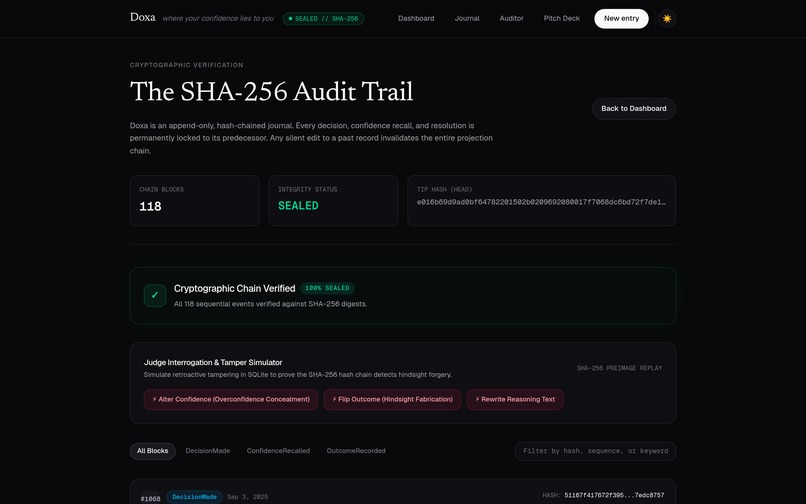The width and height of the screenshot is (806, 504).
Task: Simulate Rewrite Reasoning Text tamper
Action: (515, 399)
